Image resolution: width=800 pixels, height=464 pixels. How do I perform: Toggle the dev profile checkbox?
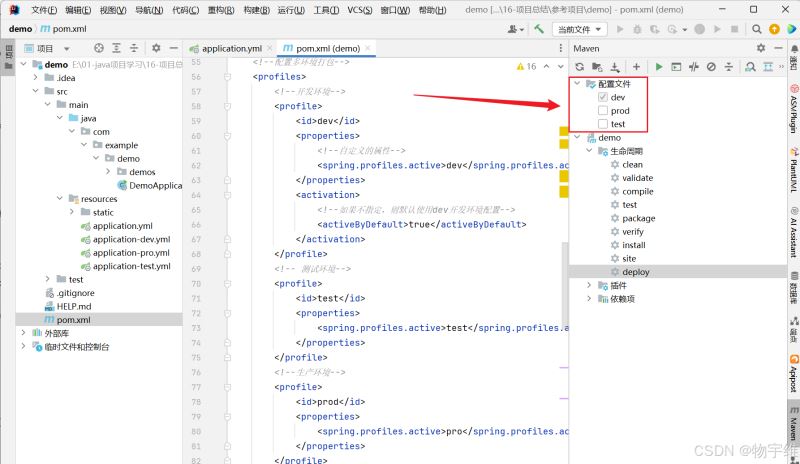coord(602,98)
